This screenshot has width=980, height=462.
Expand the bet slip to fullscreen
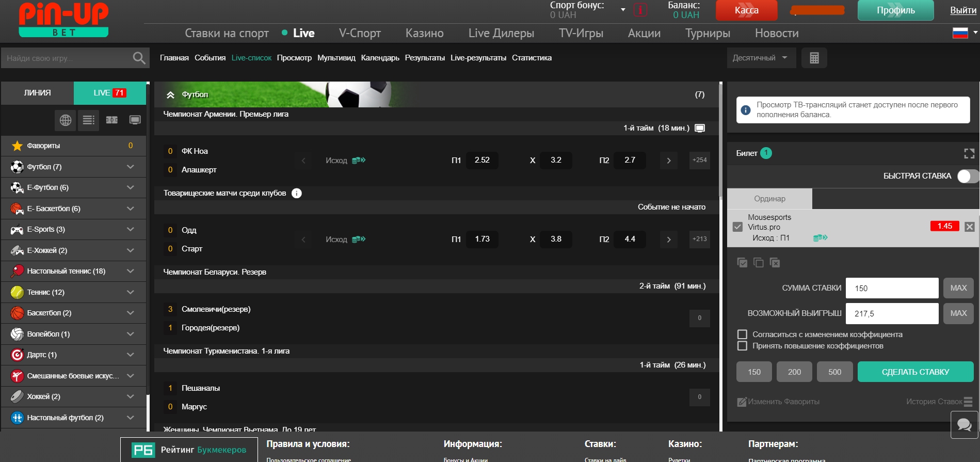coord(969,153)
